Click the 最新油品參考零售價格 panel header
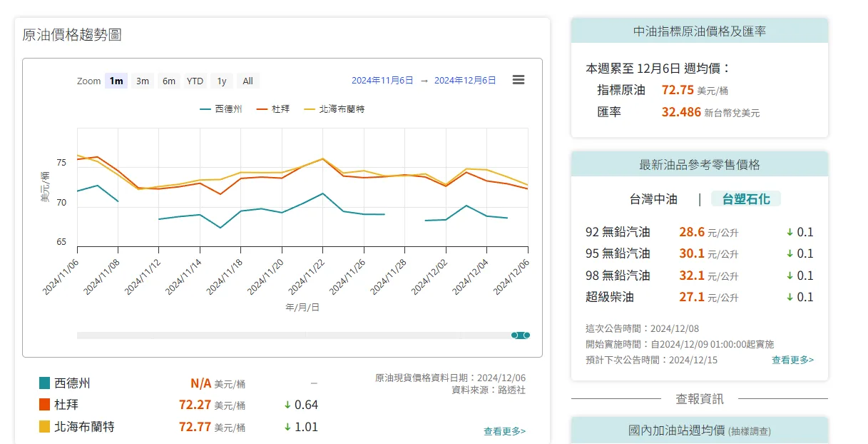The image size is (868, 444). (x=700, y=164)
